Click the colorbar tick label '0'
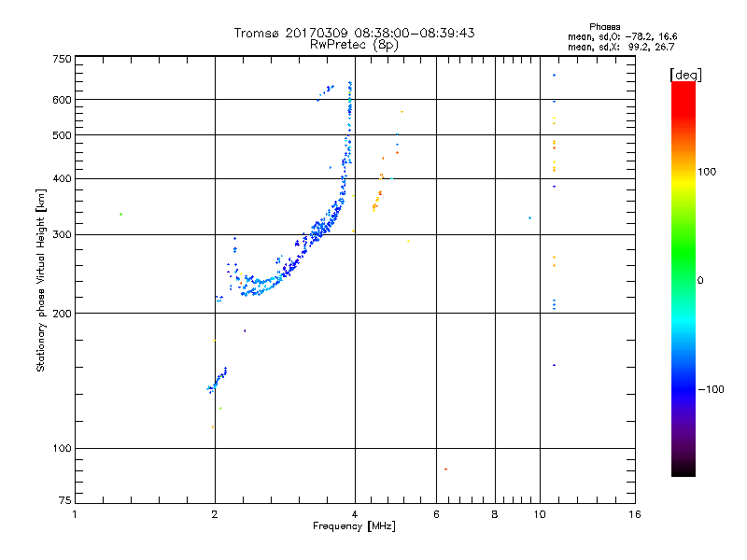 click(700, 281)
